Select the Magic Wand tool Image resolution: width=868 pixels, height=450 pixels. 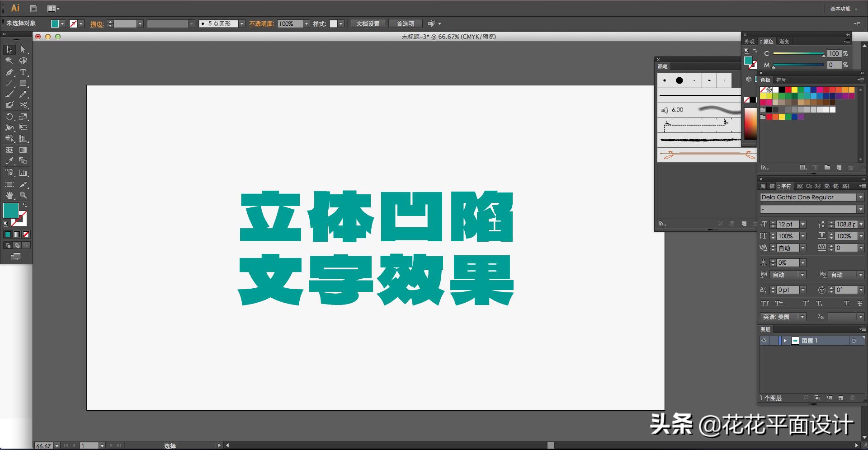[x=9, y=61]
